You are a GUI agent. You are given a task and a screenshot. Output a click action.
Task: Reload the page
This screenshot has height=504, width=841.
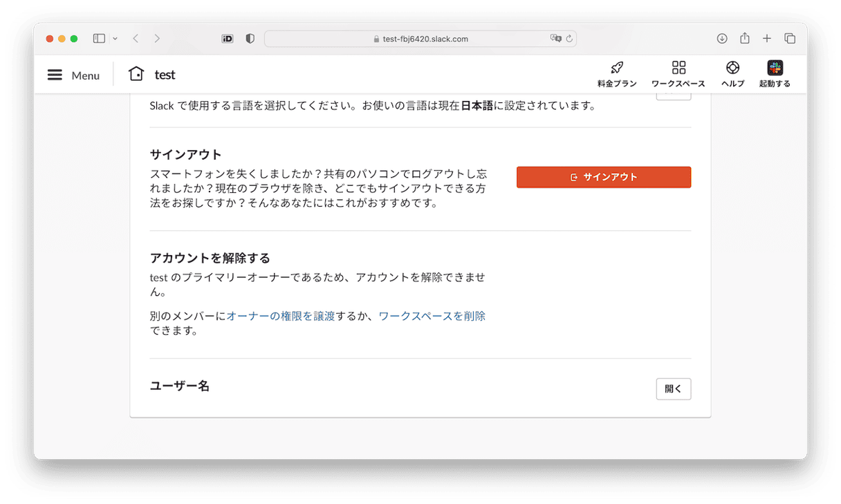click(x=569, y=39)
